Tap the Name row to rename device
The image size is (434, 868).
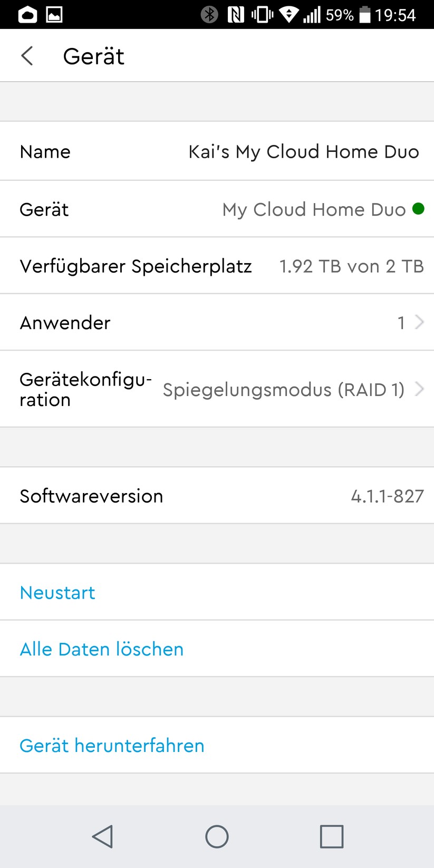(x=217, y=151)
